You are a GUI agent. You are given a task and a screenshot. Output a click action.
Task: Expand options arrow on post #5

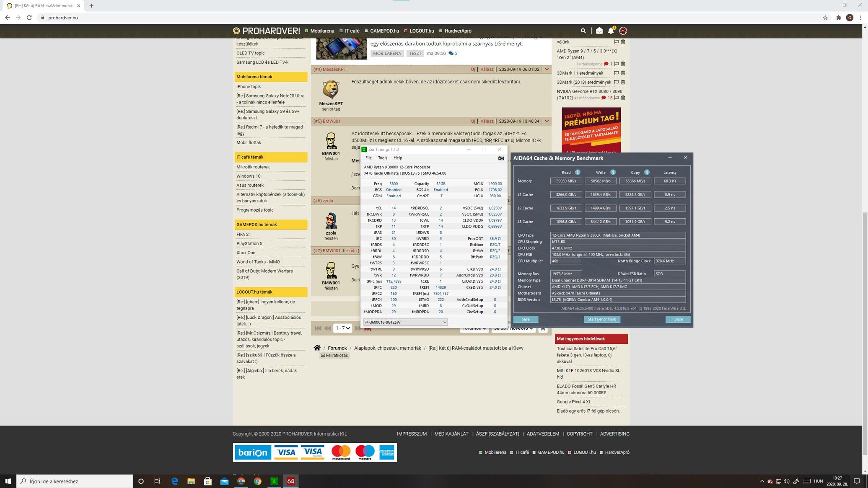(x=547, y=121)
